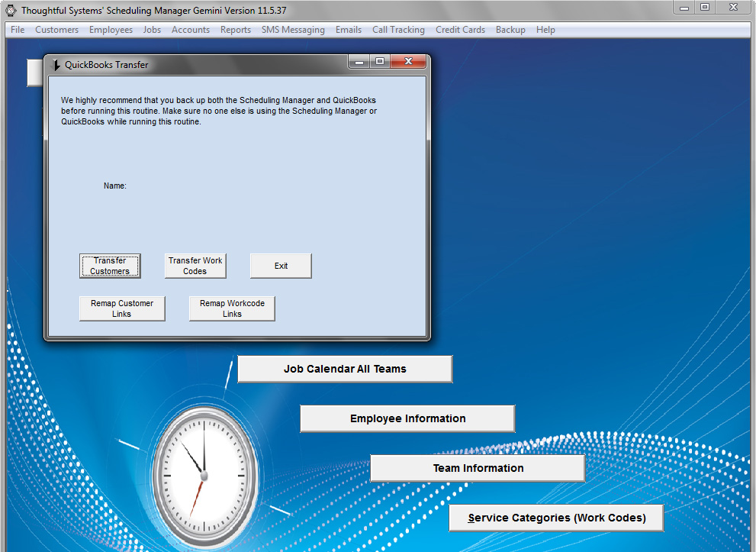Open the Emails menu
Image resolution: width=756 pixels, height=552 pixels.
348,30
